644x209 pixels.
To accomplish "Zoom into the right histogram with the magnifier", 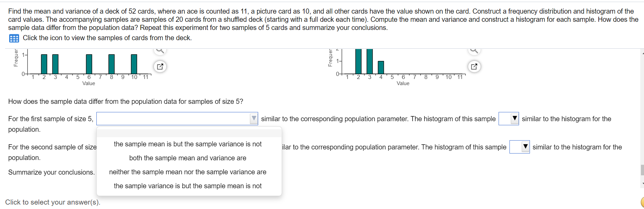I will pos(474,51).
